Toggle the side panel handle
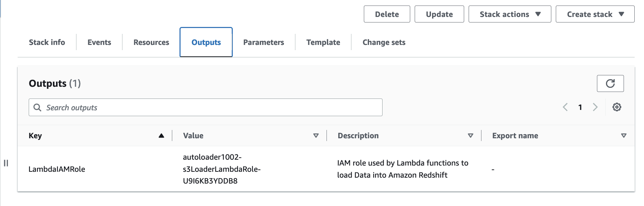This screenshot has height=206, width=644. point(6,163)
